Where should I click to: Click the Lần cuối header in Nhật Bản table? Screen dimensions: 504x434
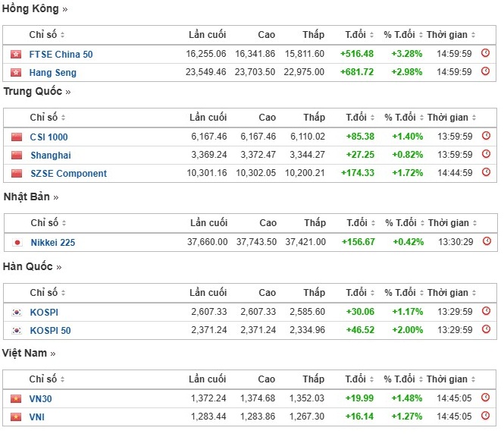[x=208, y=223]
